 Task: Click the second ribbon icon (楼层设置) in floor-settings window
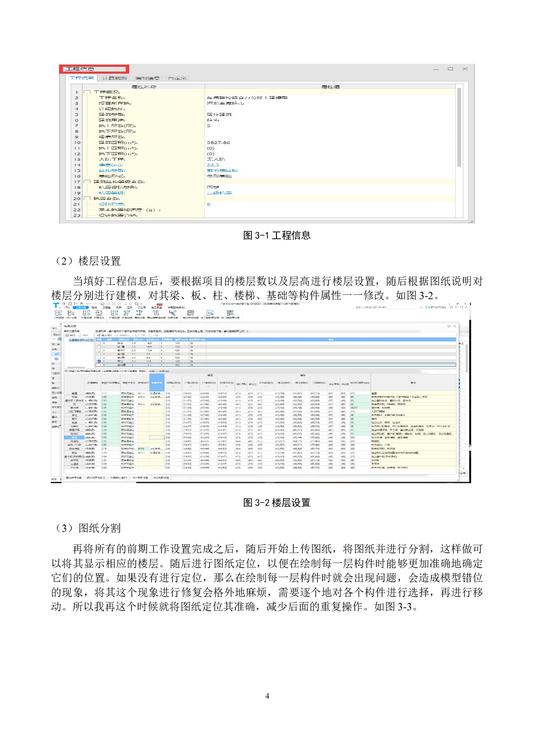click(x=71, y=312)
